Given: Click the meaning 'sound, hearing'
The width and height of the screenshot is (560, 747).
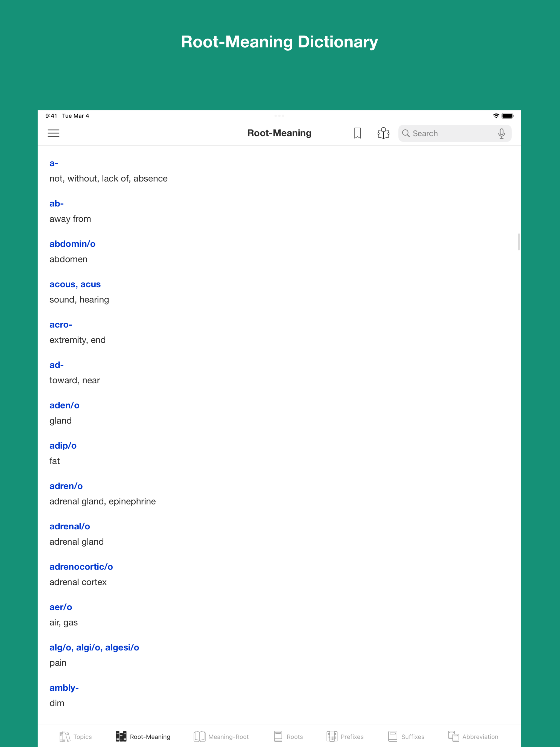Looking at the screenshot, I should (x=79, y=300).
